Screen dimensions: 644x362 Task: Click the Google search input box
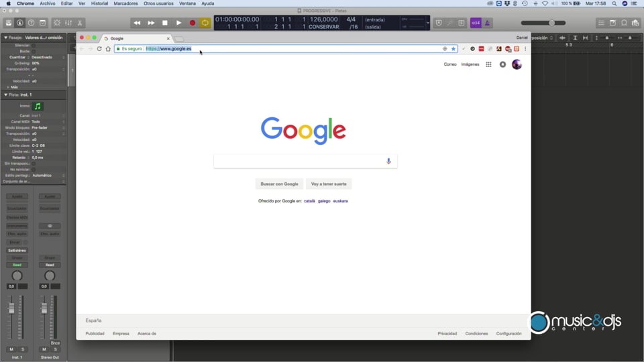(305, 162)
